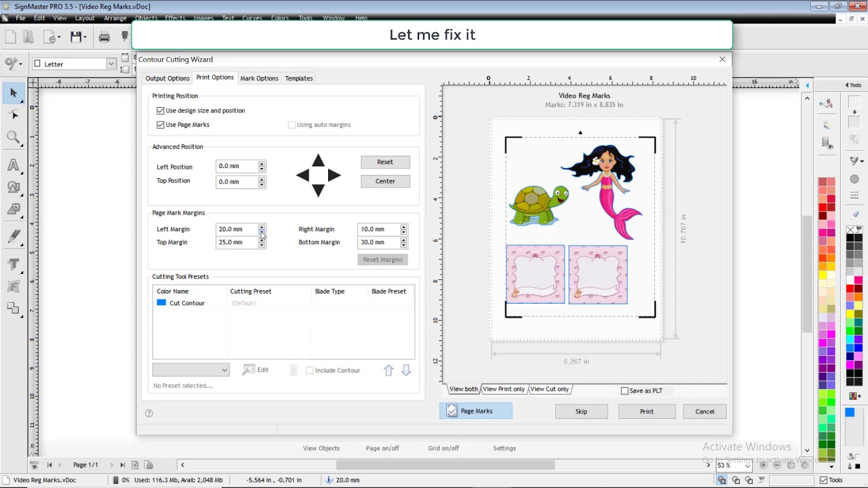The width and height of the screenshot is (868, 488).
Task: Adjust Left Position stepper
Action: coord(262,167)
